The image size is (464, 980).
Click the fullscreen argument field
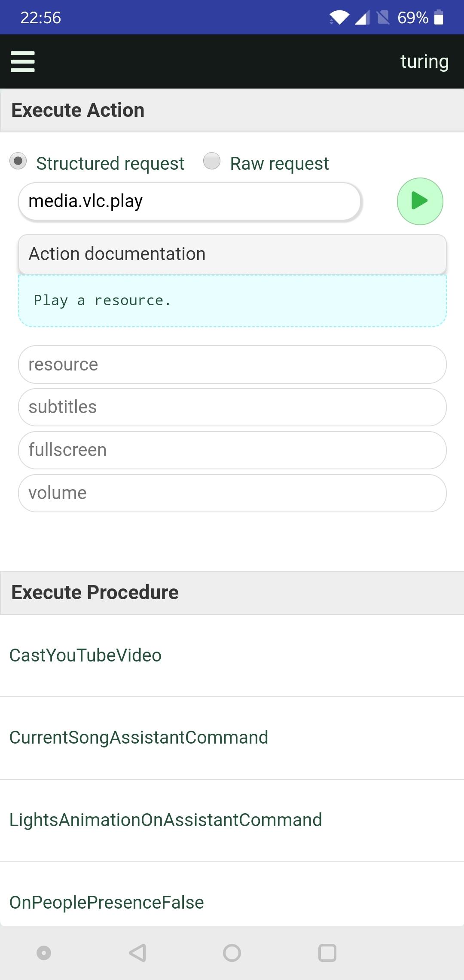[x=232, y=450]
